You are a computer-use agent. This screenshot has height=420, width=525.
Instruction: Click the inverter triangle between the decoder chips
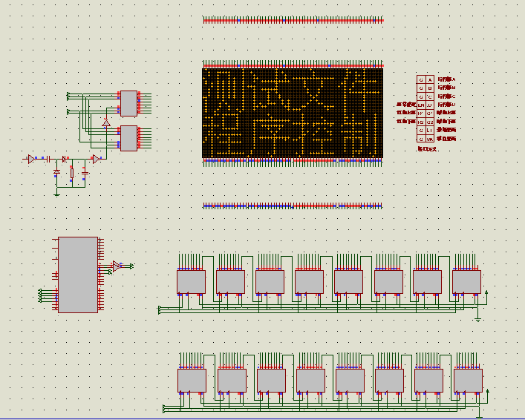(x=106, y=122)
